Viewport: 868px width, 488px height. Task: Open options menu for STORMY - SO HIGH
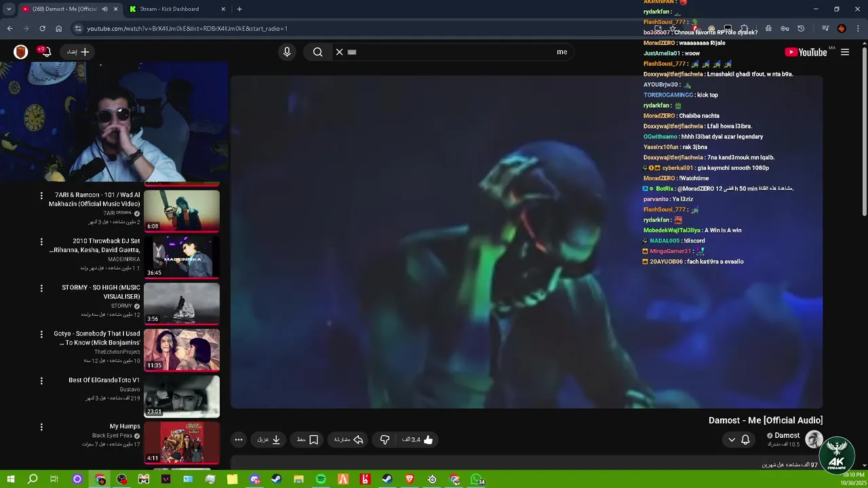click(x=41, y=288)
